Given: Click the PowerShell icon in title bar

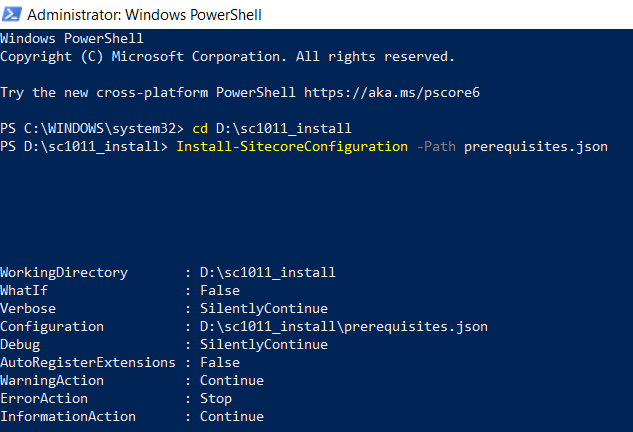Looking at the screenshot, I should [x=12, y=14].
